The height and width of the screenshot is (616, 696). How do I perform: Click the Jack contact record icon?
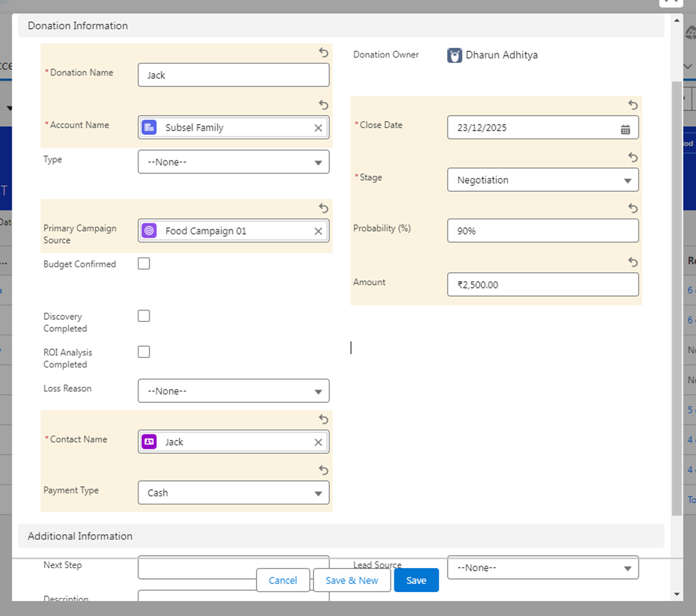tap(149, 442)
